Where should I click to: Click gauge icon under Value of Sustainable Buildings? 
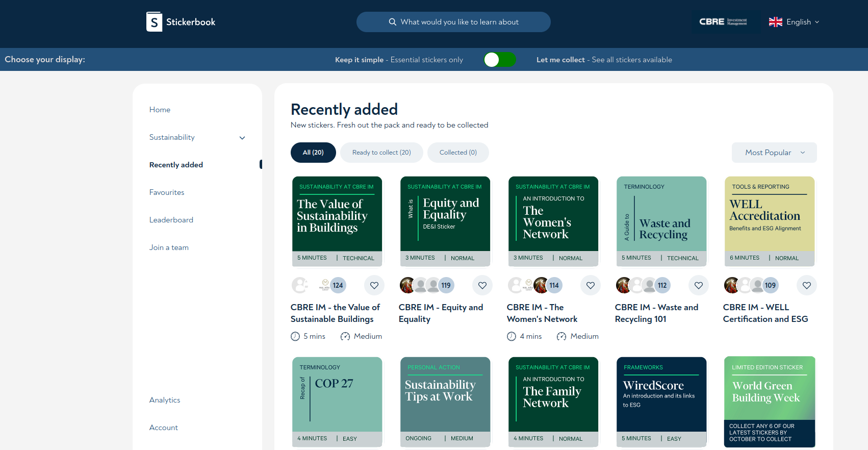click(345, 336)
